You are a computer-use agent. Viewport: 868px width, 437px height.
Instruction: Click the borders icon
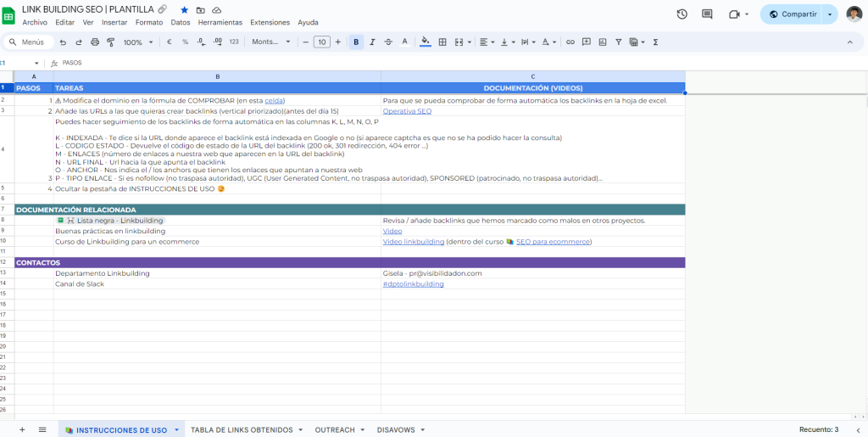pyautogui.click(x=442, y=42)
